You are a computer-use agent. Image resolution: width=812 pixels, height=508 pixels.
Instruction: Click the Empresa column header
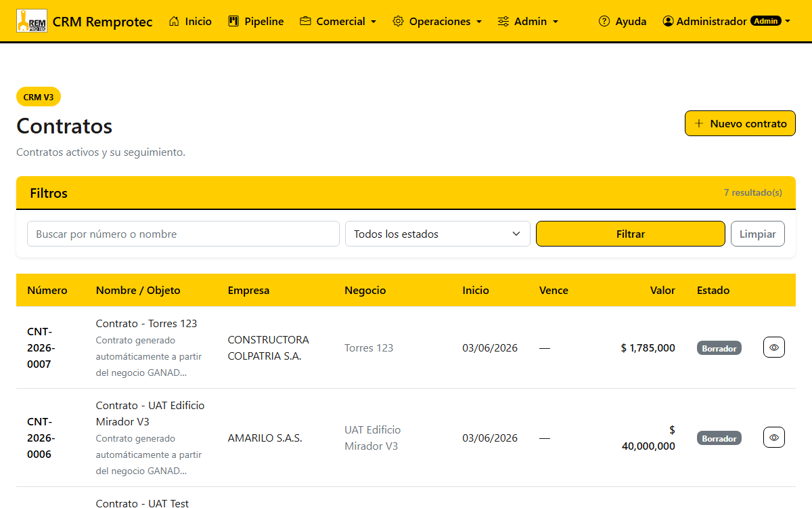point(248,290)
